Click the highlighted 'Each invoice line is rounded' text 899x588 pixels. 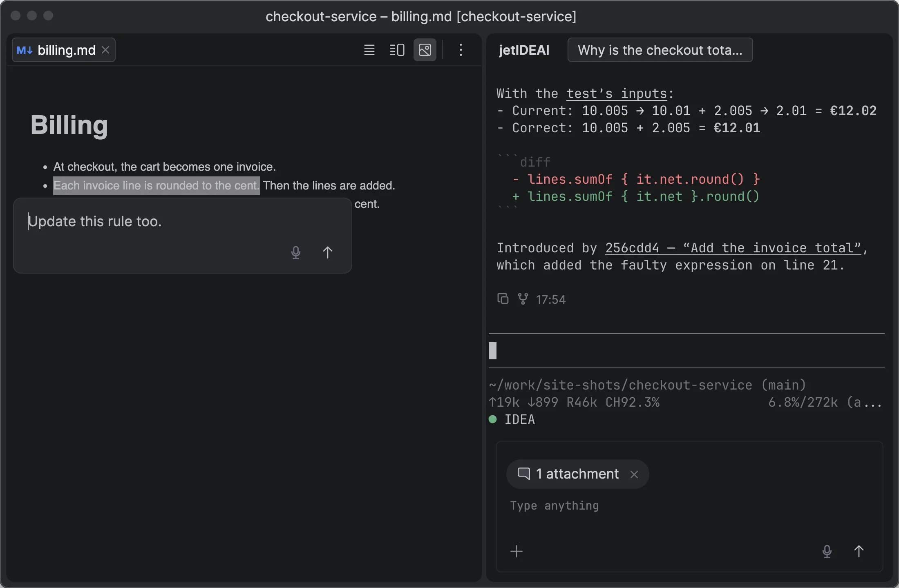tap(157, 186)
